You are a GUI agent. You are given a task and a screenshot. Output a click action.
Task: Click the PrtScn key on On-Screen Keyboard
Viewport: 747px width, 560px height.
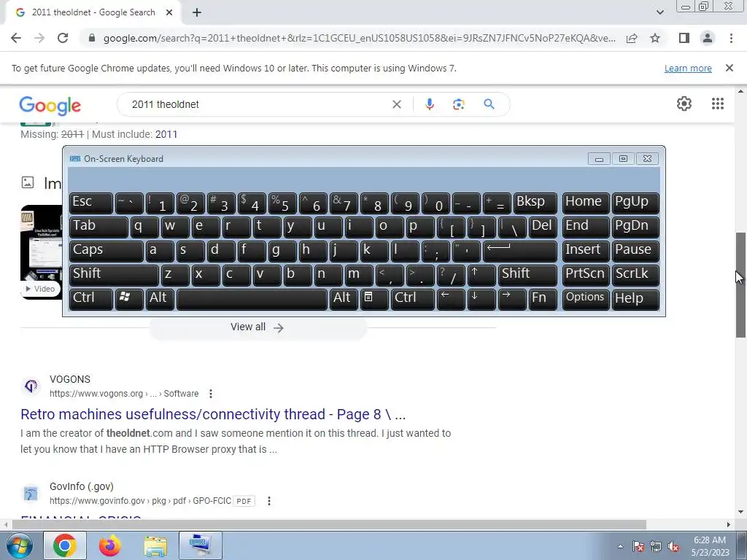[x=586, y=275]
